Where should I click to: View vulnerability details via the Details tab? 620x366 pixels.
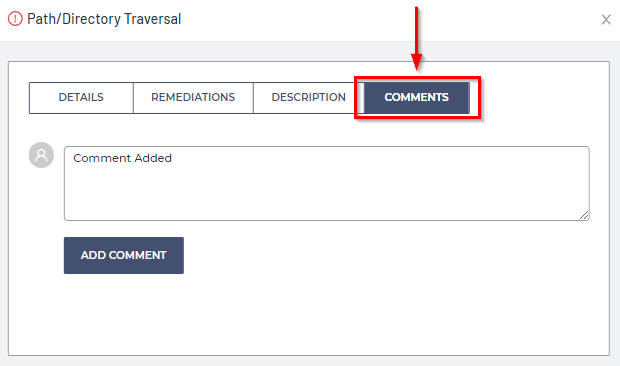click(x=81, y=98)
